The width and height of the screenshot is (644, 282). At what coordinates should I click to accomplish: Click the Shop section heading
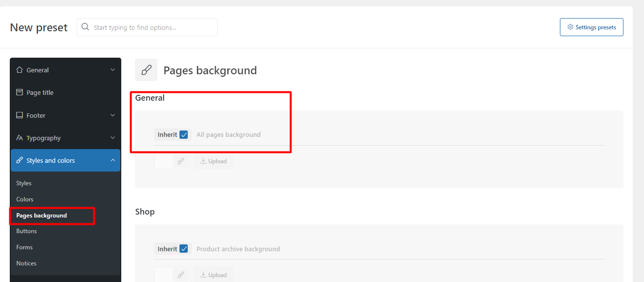(x=145, y=212)
